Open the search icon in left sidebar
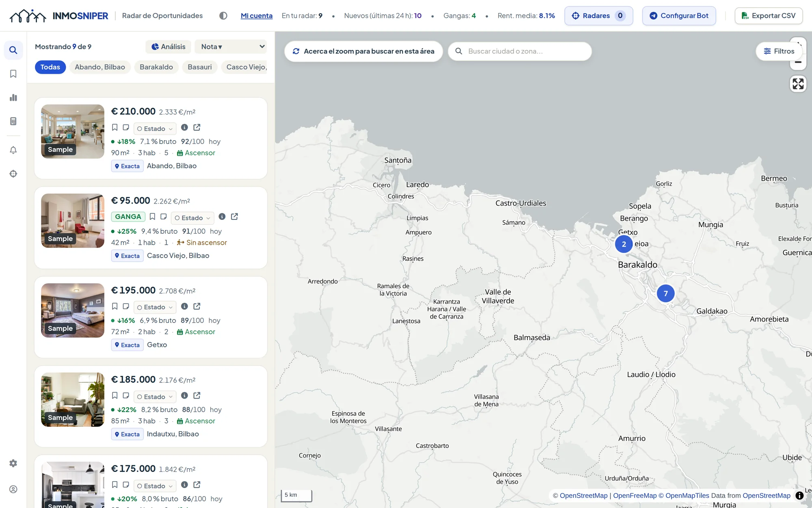The width and height of the screenshot is (812, 508). pos(13,50)
